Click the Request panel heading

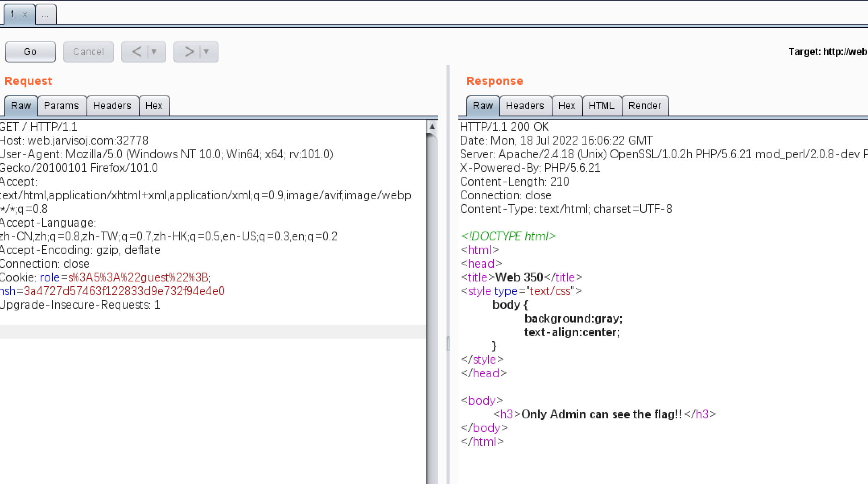[x=28, y=81]
